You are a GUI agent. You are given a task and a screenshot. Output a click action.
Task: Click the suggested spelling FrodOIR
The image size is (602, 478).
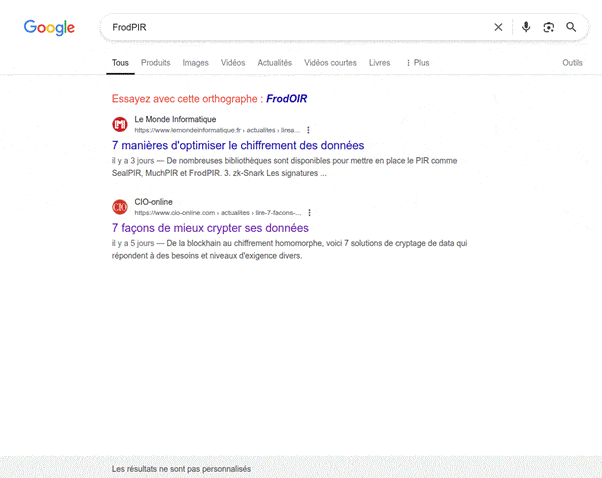286,99
